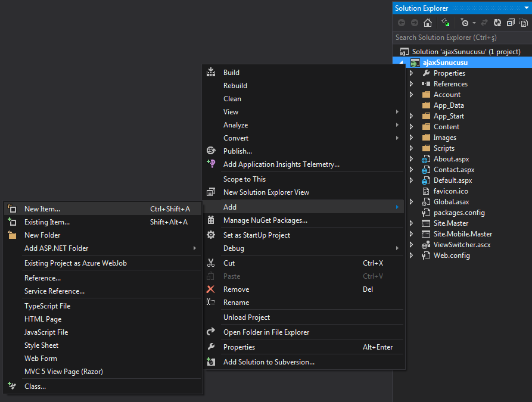Image resolution: width=532 pixels, height=402 pixels.
Task: Click the New Item icon in Add submenu
Action: pos(12,208)
